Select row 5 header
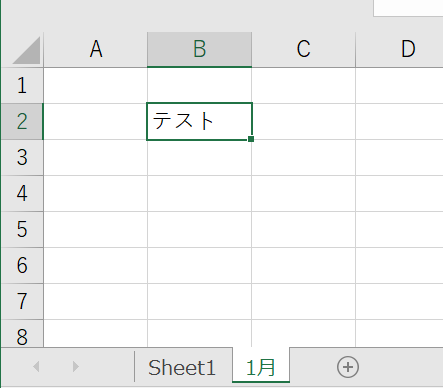 (22, 229)
